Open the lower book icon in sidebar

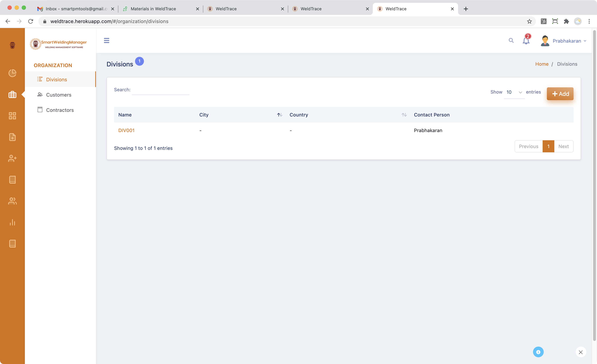tap(12, 244)
